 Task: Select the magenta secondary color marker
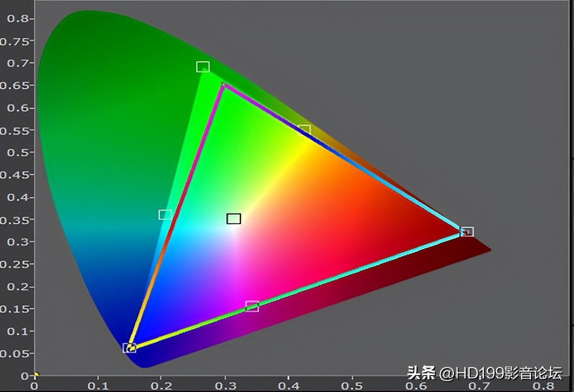[x=252, y=306]
